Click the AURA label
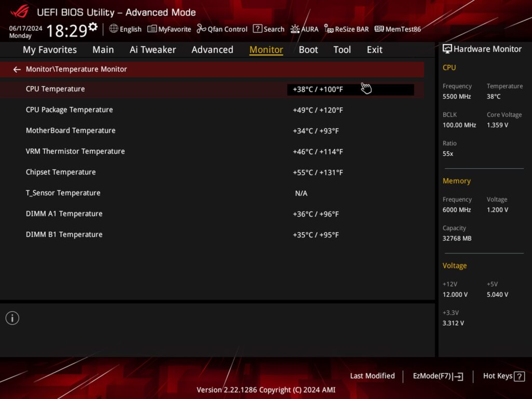 (310, 29)
